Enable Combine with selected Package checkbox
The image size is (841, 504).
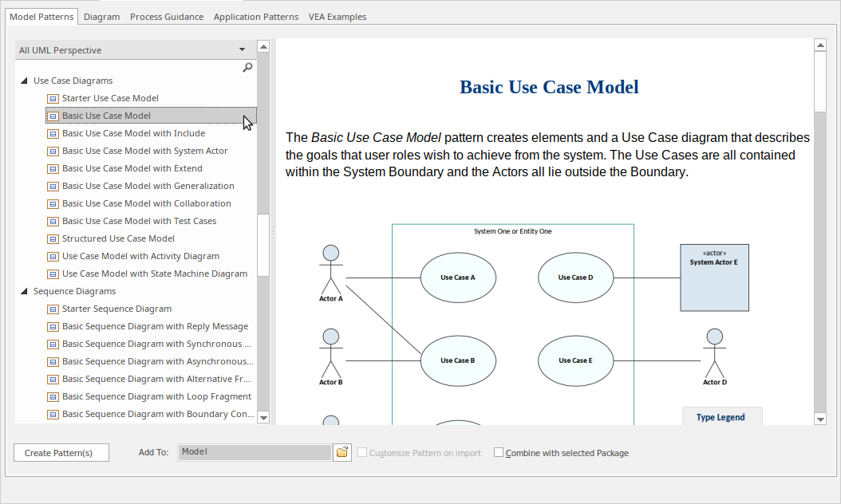[499, 452]
